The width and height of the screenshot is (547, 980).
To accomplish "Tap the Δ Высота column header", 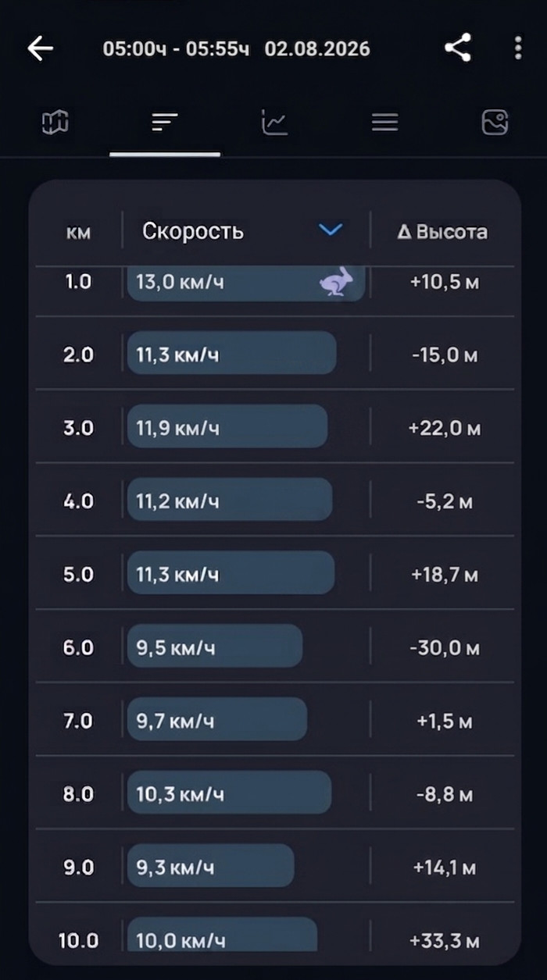I will coord(442,232).
